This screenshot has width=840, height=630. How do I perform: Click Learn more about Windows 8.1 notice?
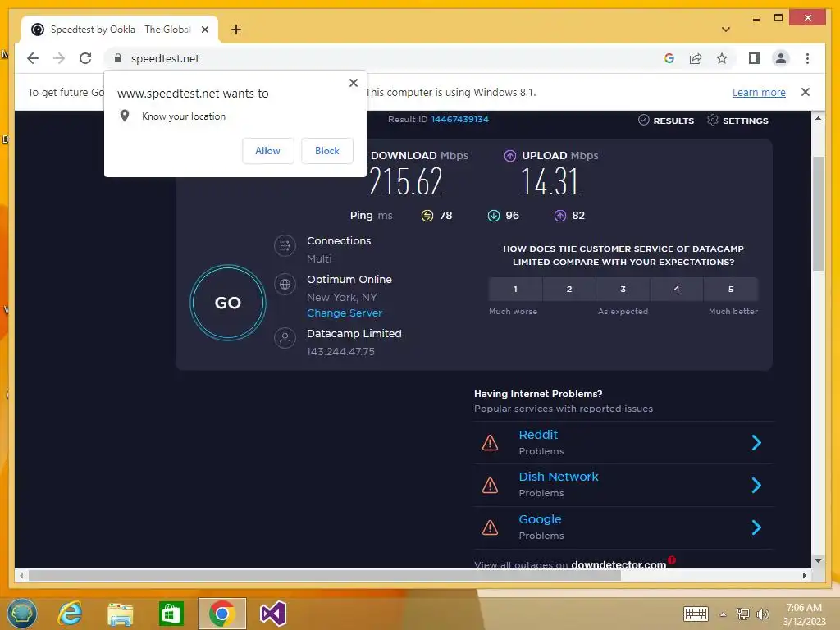pyautogui.click(x=759, y=92)
